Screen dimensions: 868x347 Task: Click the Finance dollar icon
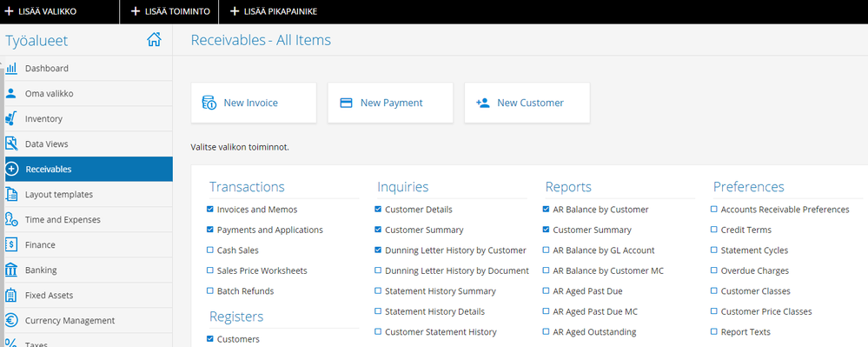click(x=11, y=245)
